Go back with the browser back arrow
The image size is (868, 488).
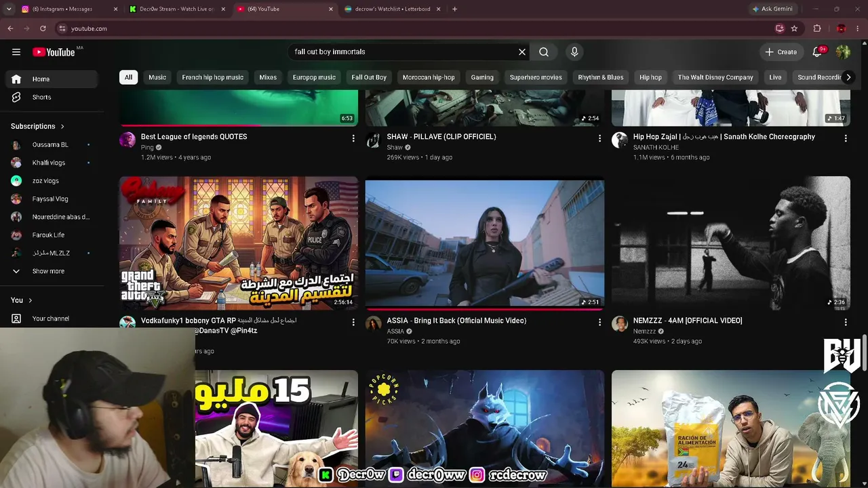(x=10, y=28)
